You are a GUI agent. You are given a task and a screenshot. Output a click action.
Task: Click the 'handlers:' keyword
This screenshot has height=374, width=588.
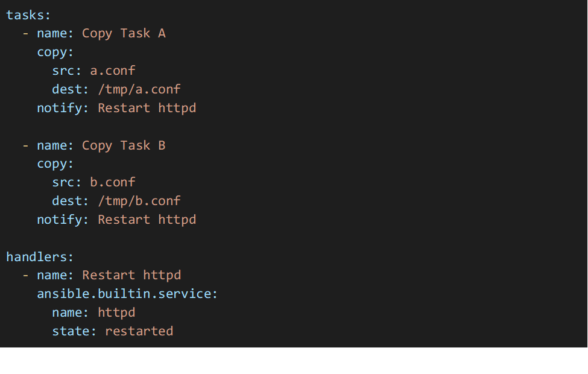40,257
